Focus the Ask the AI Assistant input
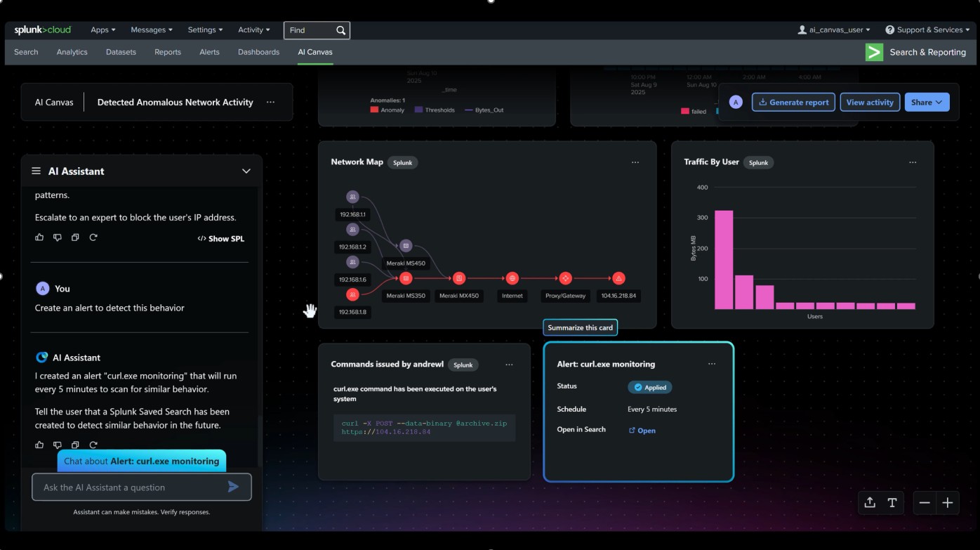Screen dimensions: 980x550 (142, 487)
